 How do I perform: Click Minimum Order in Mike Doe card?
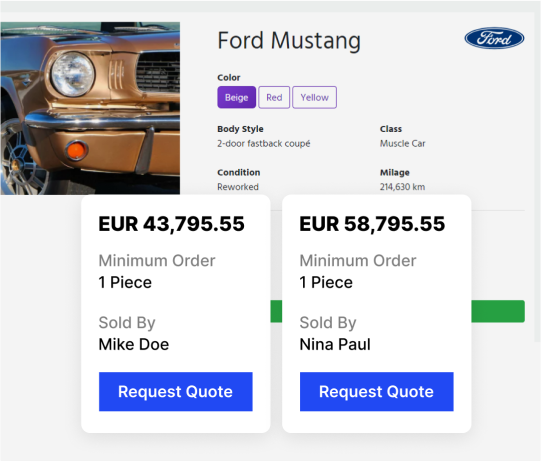click(157, 261)
